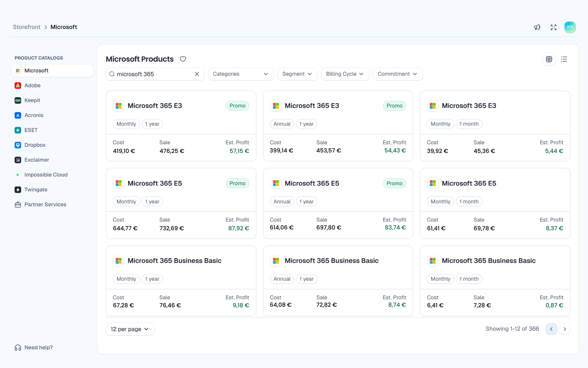Screen dimensions: 588x368
Task: Open the ESET catalog
Action: pyautogui.click(x=52, y=130)
